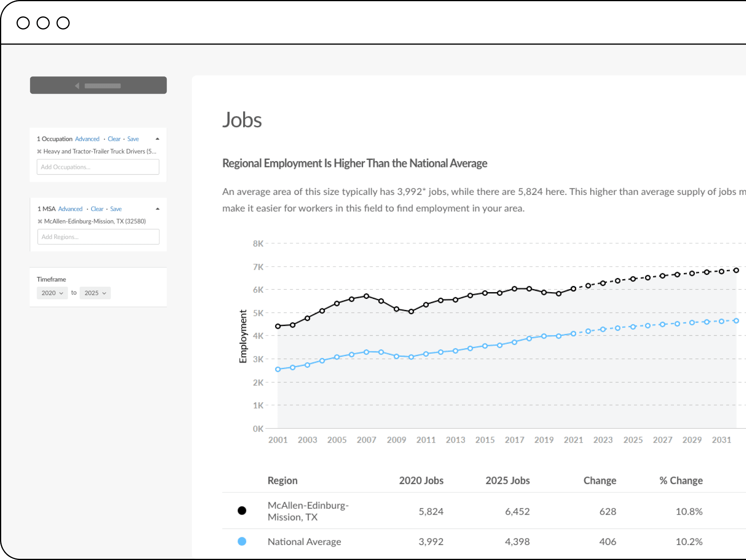This screenshot has height=560, width=746.
Task: Click the Add Occupations input field
Action: 98,167
